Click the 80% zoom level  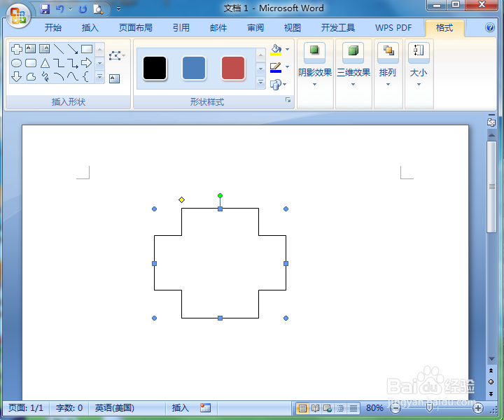click(x=374, y=408)
